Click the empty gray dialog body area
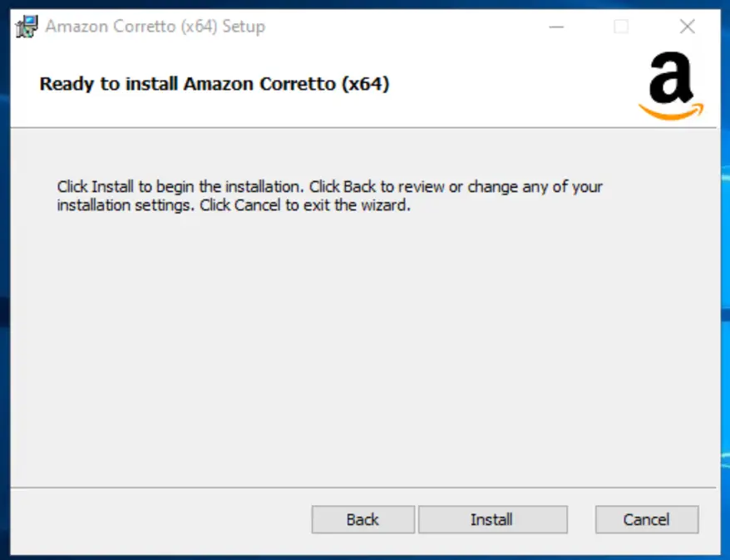Viewport: 730px width, 560px height. coord(363,349)
